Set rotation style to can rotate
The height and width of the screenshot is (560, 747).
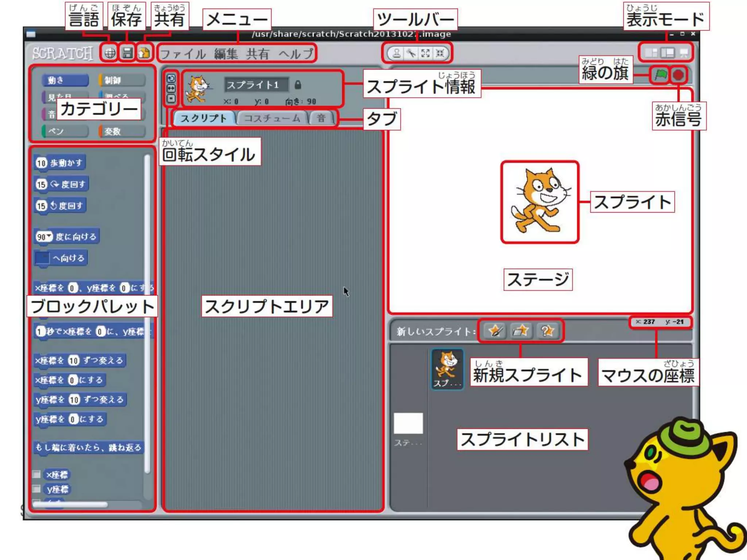171,78
